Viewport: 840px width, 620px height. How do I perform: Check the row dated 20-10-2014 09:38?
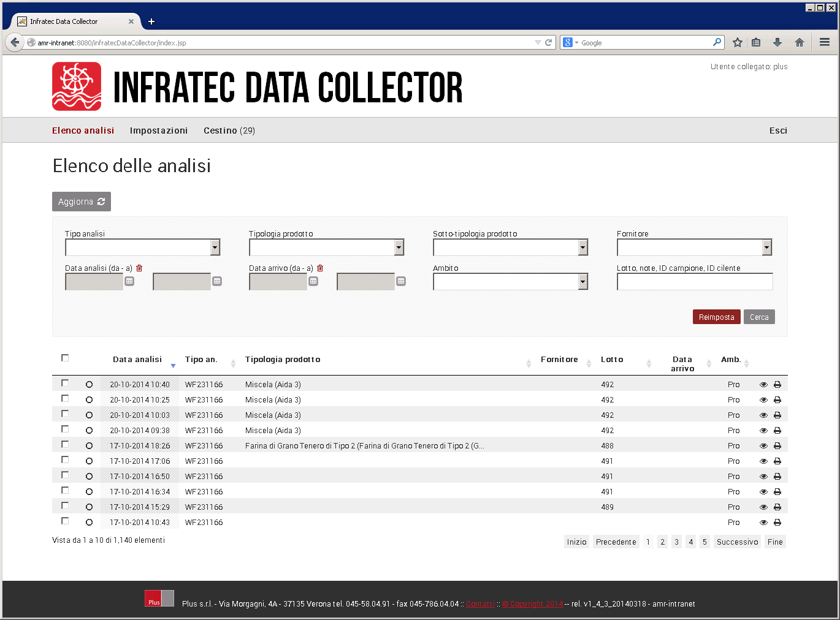(x=65, y=429)
